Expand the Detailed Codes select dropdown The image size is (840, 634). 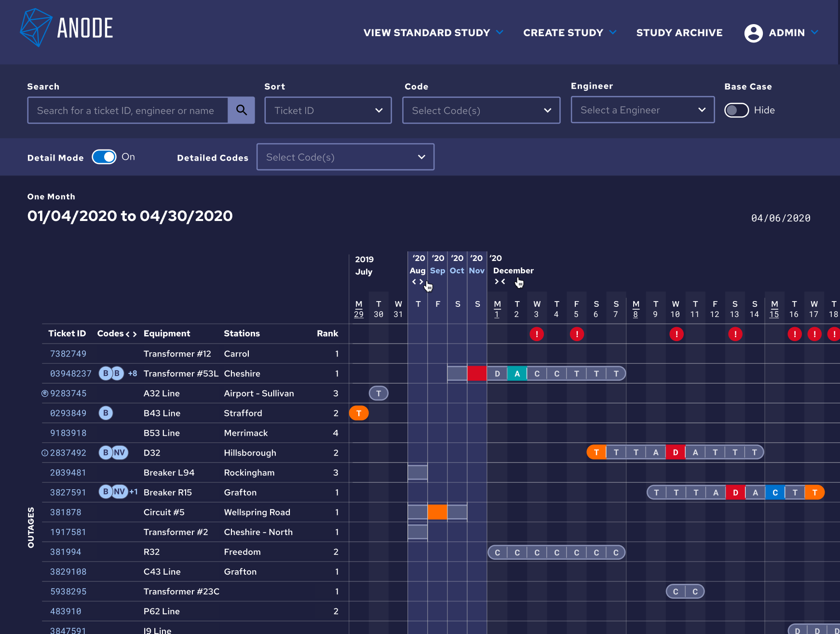coord(345,157)
